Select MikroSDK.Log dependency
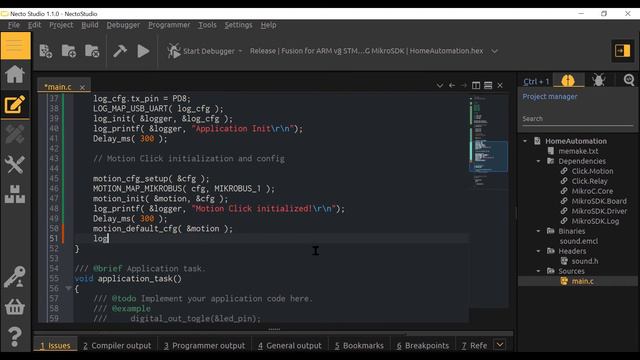This screenshot has width=640, height=360. pyautogui.click(x=595, y=221)
